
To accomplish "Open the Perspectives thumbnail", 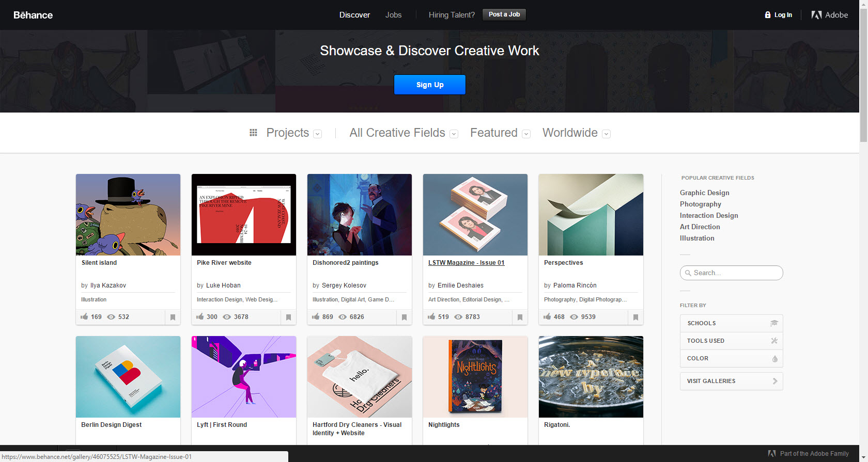I will coord(591,215).
